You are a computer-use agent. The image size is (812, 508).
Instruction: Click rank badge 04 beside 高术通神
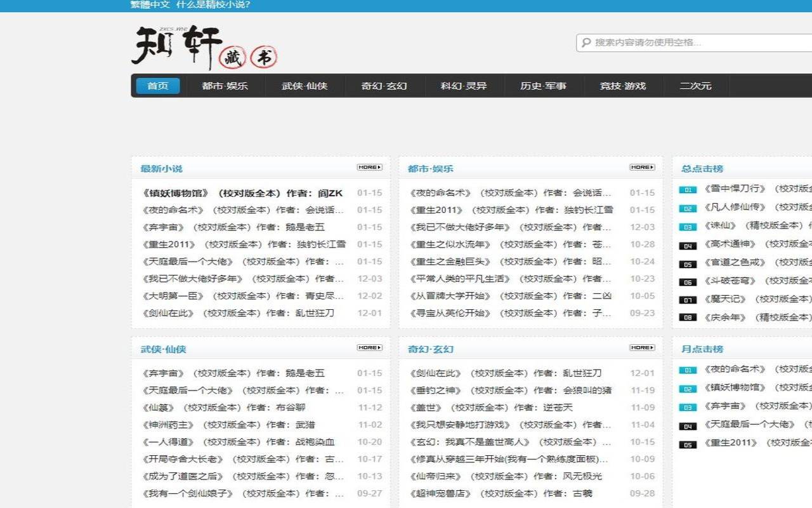(x=688, y=245)
